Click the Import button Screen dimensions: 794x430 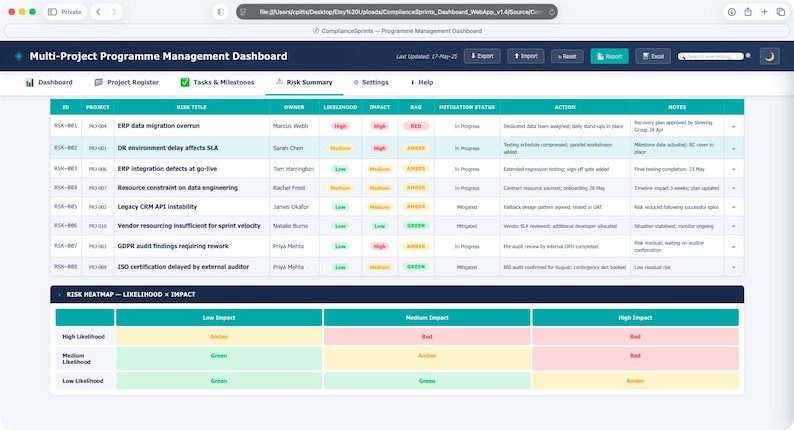click(526, 56)
